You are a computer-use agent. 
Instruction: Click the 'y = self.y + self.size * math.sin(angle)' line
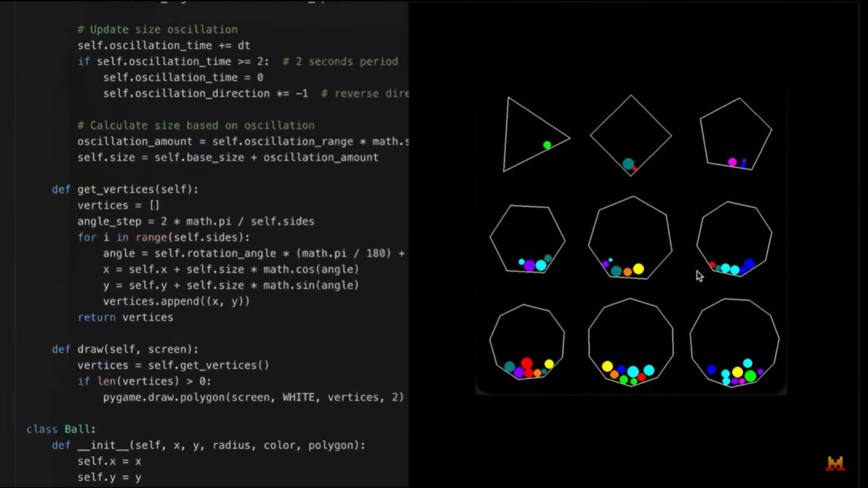231,285
